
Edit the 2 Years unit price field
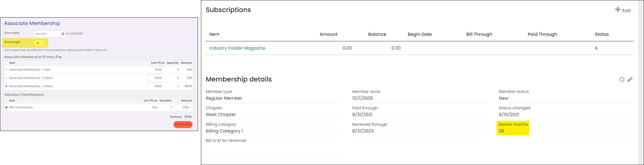coord(155,78)
